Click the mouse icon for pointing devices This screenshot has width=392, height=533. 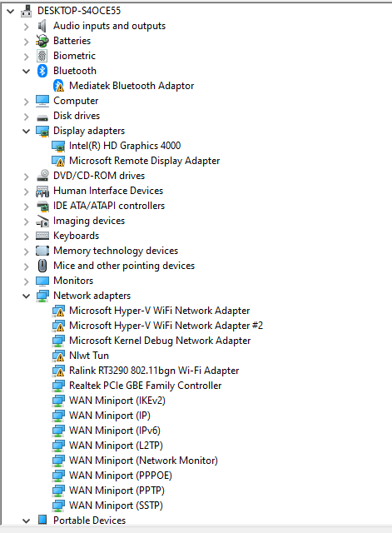(x=42, y=266)
